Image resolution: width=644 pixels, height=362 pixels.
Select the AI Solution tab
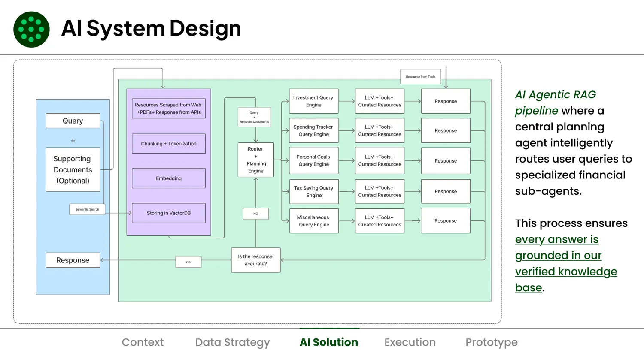[x=329, y=342]
